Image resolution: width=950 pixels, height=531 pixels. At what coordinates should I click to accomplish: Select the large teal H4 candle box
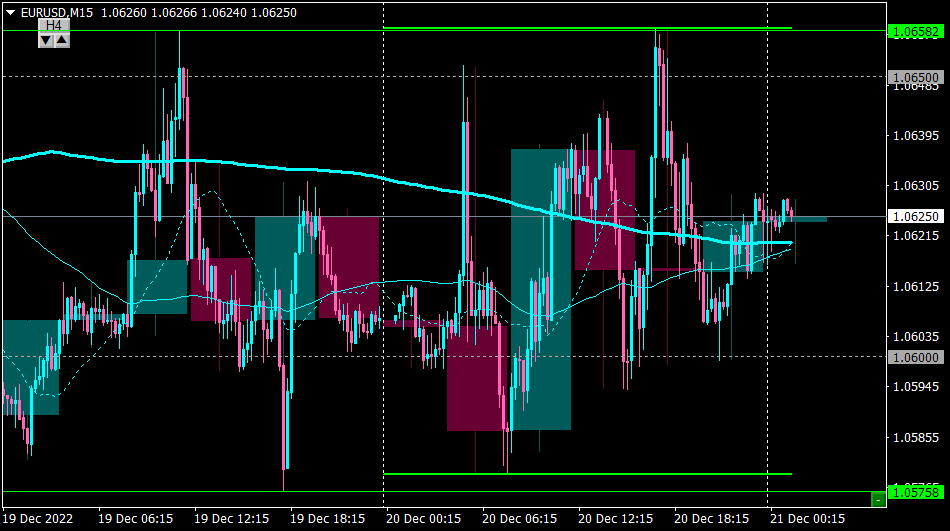(x=540, y=289)
